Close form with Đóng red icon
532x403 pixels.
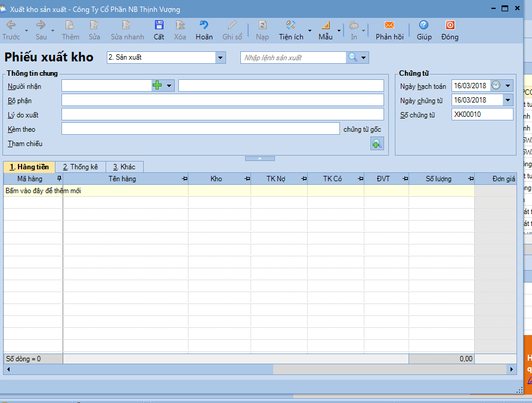coord(450,25)
